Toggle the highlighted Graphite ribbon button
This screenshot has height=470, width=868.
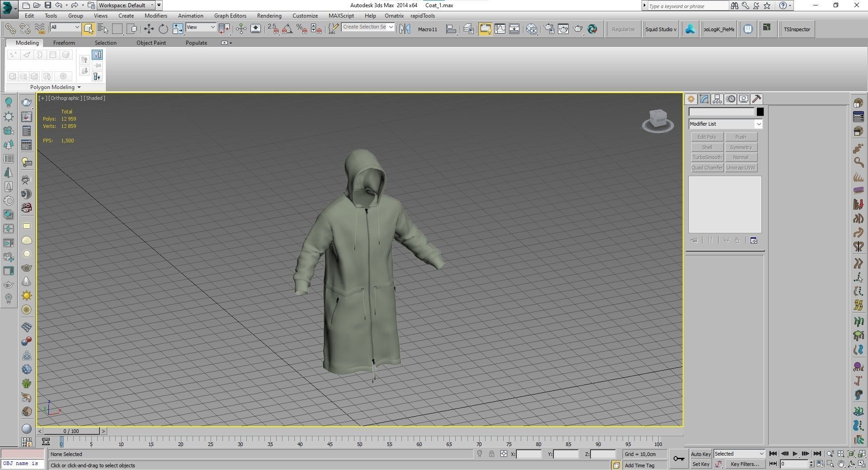click(485, 29)
